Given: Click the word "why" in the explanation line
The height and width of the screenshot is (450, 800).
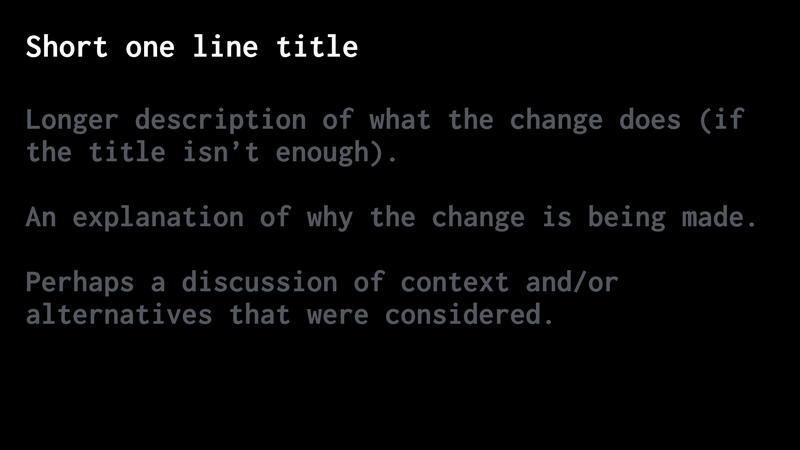Looking at the screenshot, I should [330, 218].
